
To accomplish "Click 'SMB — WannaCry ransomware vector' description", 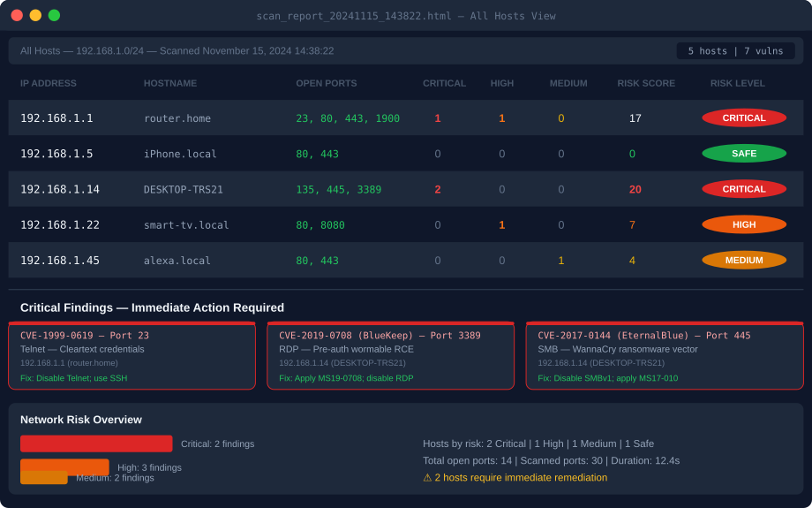I will [618, 349].
